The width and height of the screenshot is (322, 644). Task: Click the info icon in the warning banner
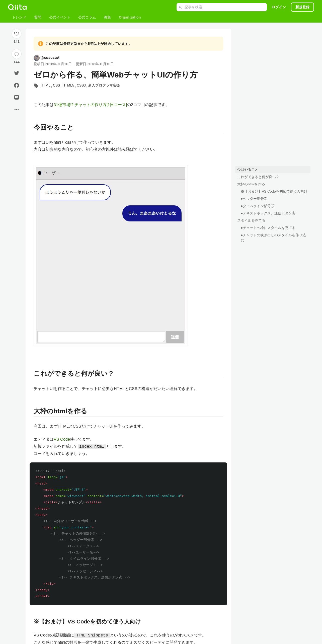(x=41, y=44)
